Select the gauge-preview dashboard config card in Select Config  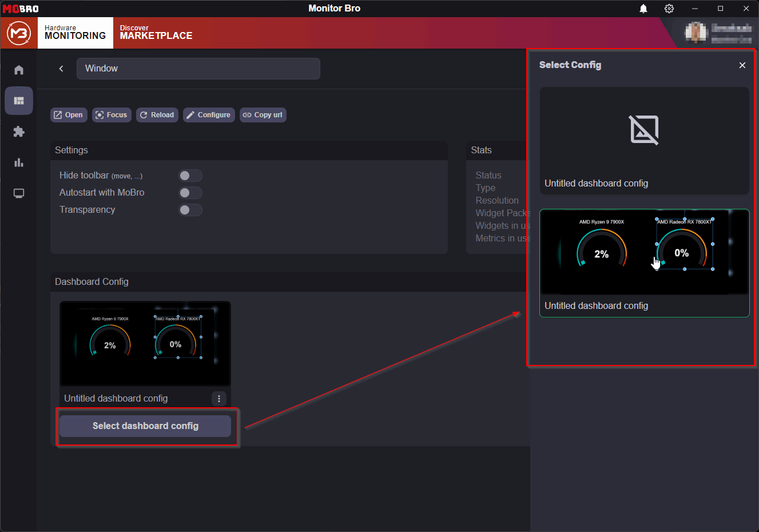point(645,263)
